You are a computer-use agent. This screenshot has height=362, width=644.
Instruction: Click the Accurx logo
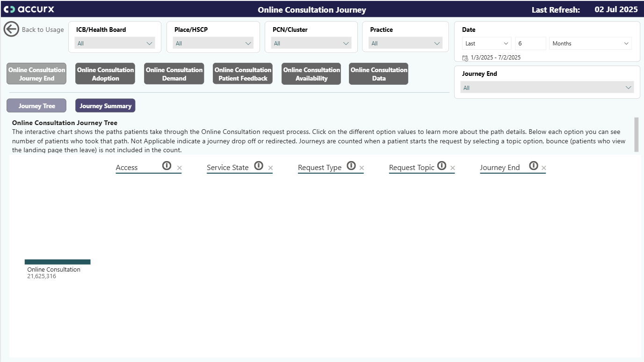pyautogui.click(x=29, y=9)
